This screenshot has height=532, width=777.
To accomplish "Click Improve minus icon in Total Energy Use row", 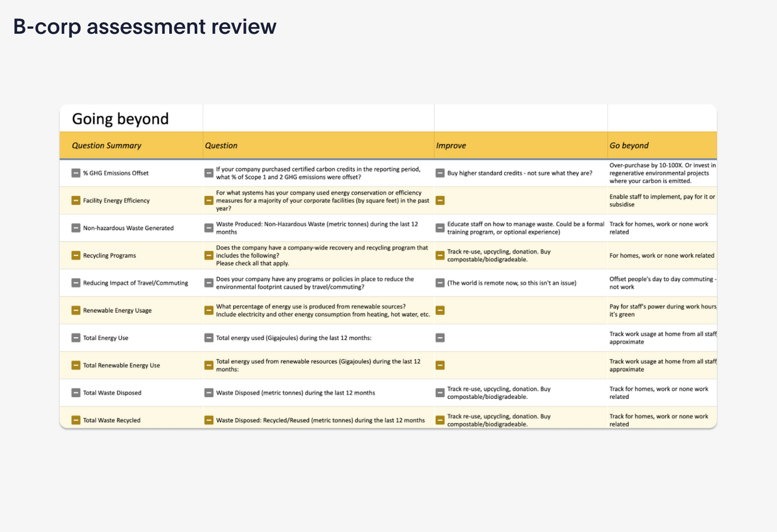I will point(440,338).
